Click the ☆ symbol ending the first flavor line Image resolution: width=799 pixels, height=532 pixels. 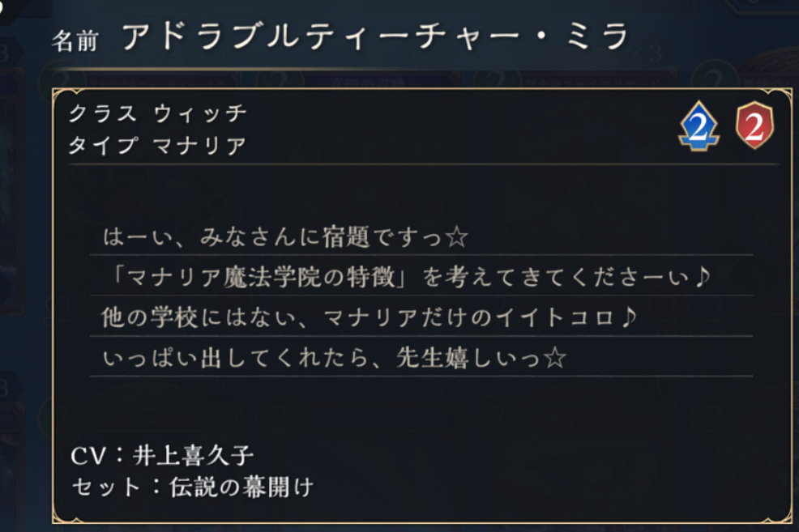click(456, 237)
